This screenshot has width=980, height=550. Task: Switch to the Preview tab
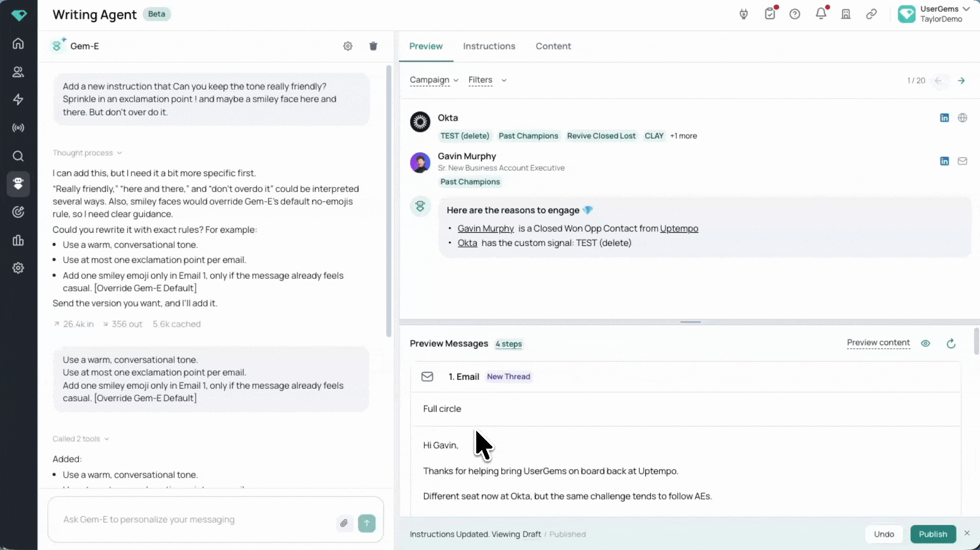click(x=426, y=46)
